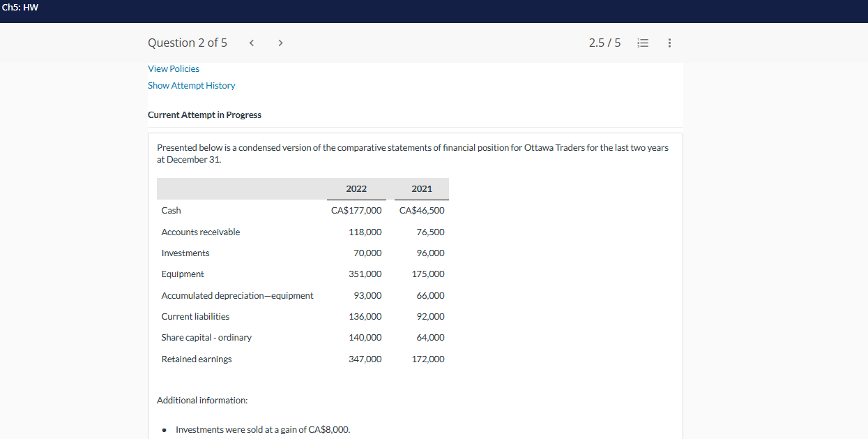Click the 140,000 share capital value
The height and width of the screenshot is (439, 868).
pos(365,337)
